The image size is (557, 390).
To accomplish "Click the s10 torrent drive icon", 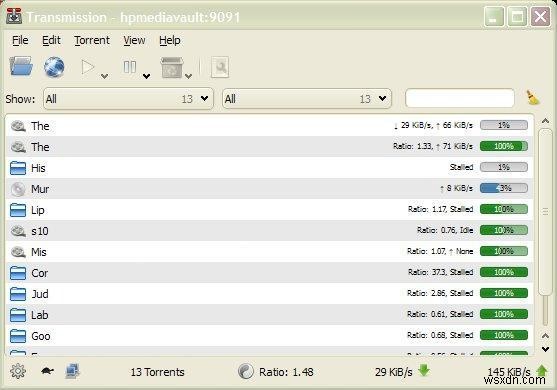I will (18, 231).
